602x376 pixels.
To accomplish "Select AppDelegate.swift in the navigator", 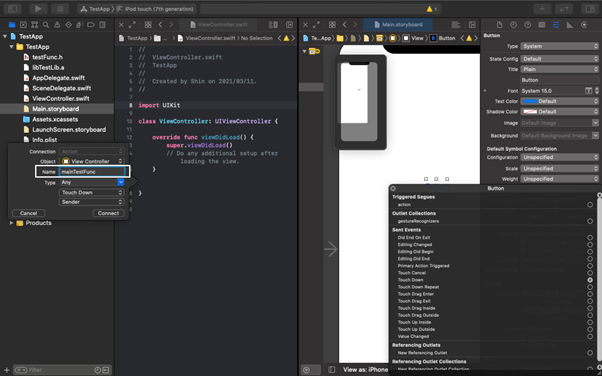I will [58, 78].
